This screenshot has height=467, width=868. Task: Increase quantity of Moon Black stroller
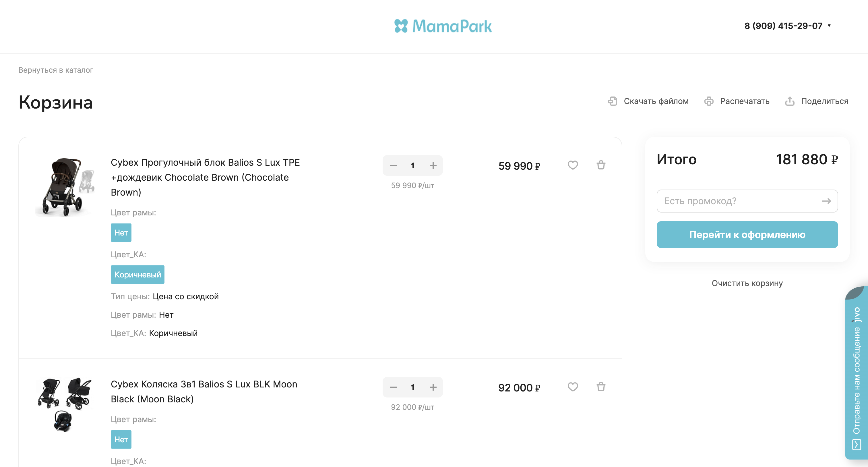(433, 387)
